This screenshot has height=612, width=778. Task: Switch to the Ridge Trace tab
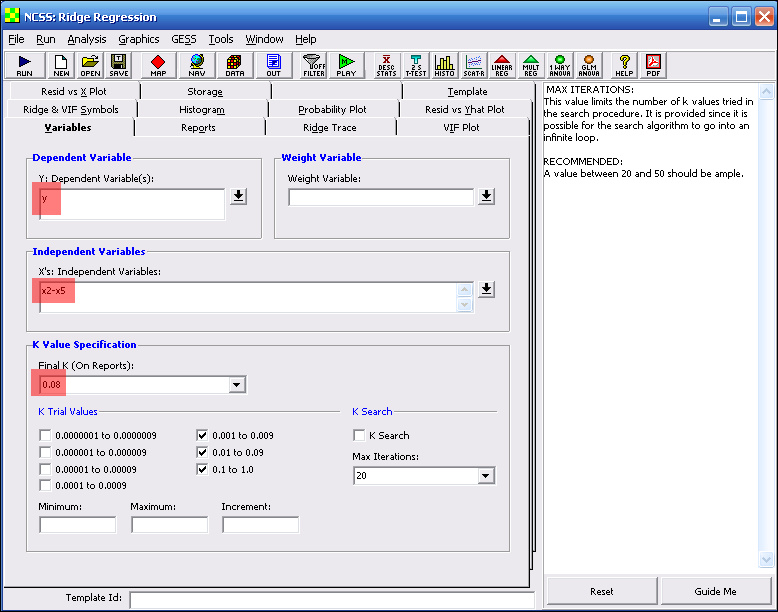(330, 128)
